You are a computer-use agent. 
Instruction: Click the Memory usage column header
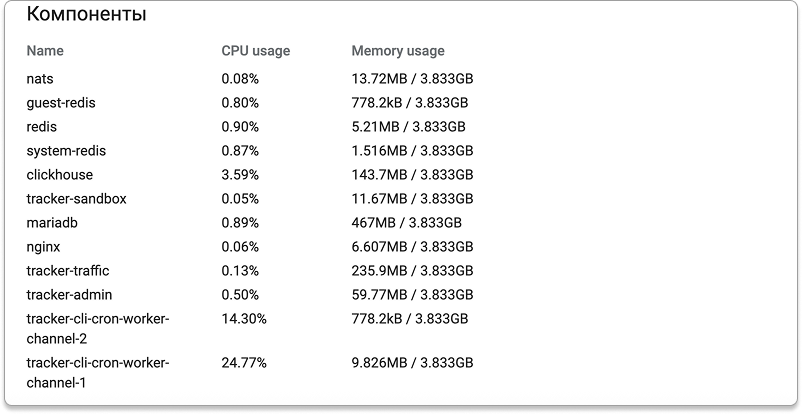coord(398,51)
